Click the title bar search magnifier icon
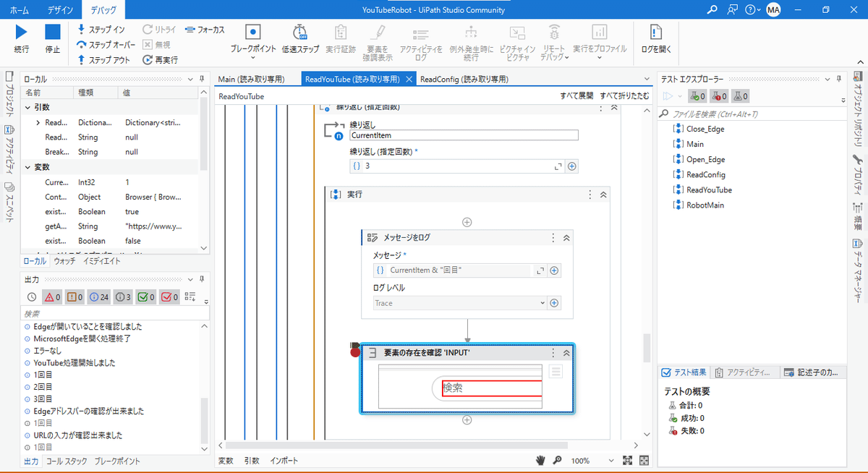868x473 pixels. click(712, 9)
